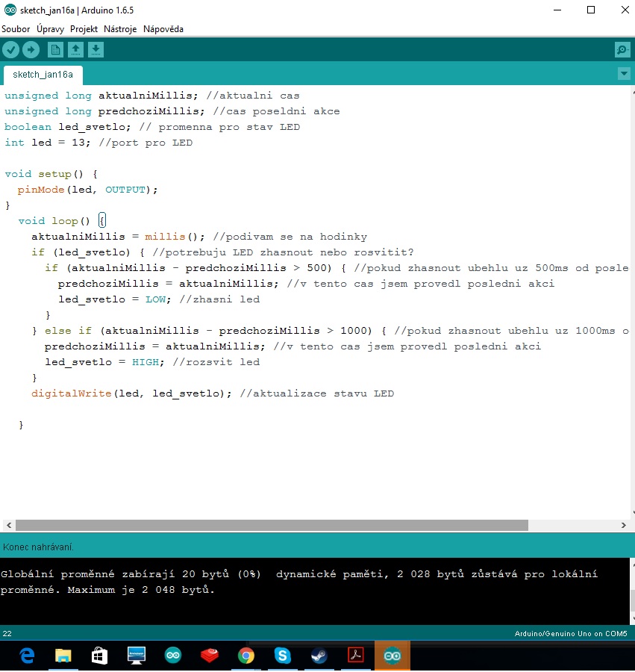Click the Open sketch up-arrow icon
The width and height of the screenshot is (635, 672).
pyautogui.click(x=75, y=50)
